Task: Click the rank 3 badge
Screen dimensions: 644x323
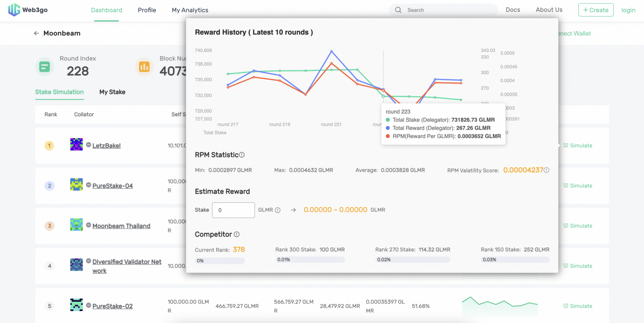Action: 49,226
